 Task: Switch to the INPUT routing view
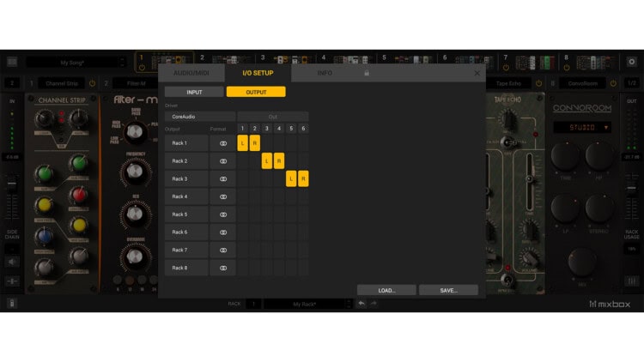(194, 92)
